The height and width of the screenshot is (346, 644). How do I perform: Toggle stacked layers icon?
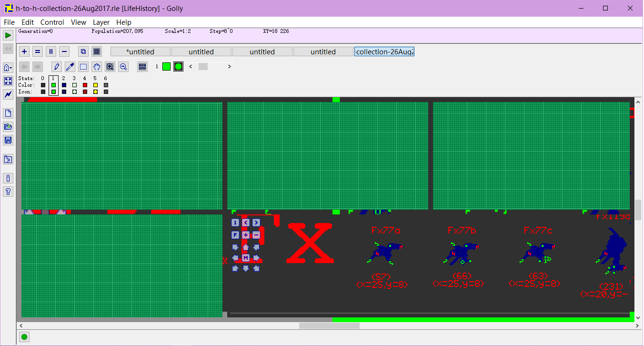(x=83, y=51)
